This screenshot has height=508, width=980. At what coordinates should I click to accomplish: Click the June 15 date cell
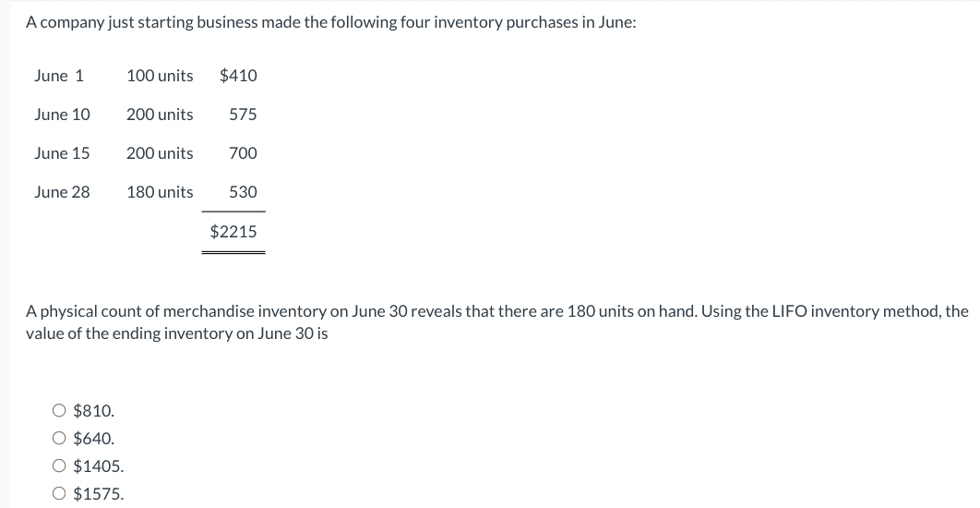tap(62, 153)
